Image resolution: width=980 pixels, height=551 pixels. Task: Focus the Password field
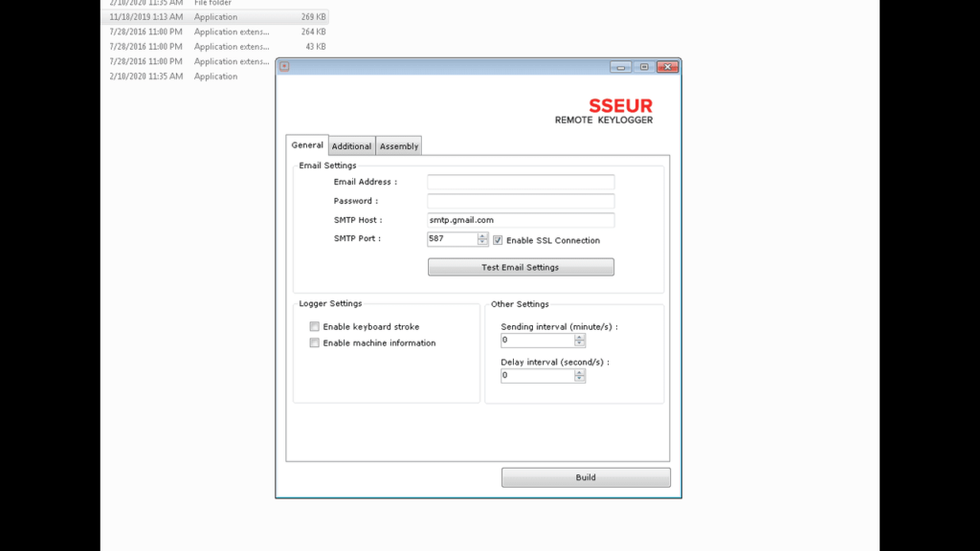[x=521, y=201]
